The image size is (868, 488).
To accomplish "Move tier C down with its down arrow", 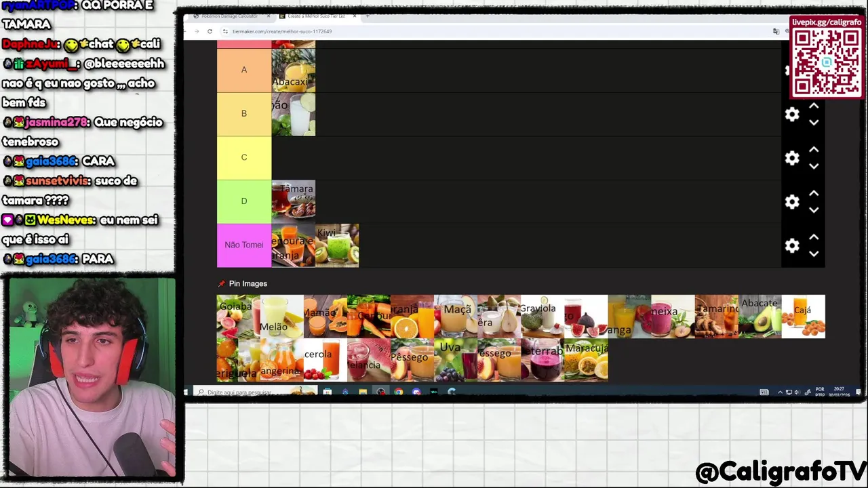I will [814, 167].
